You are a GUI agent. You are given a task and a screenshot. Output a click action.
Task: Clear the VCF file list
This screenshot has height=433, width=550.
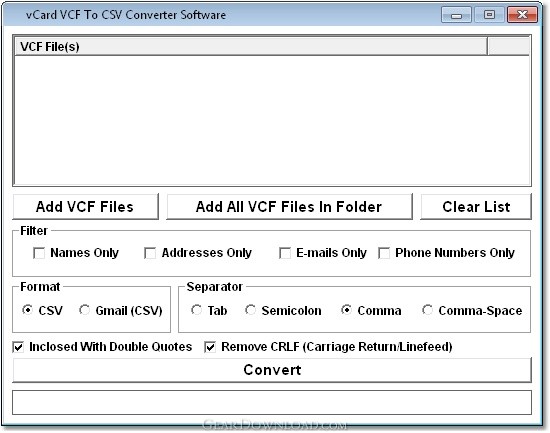click(476, 207)
